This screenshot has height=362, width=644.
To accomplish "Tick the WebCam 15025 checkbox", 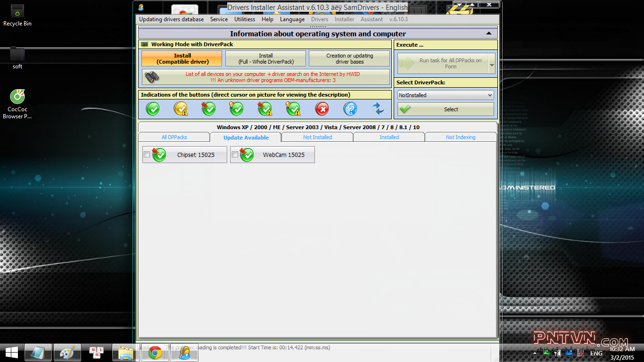I will [x=235, y=155].
